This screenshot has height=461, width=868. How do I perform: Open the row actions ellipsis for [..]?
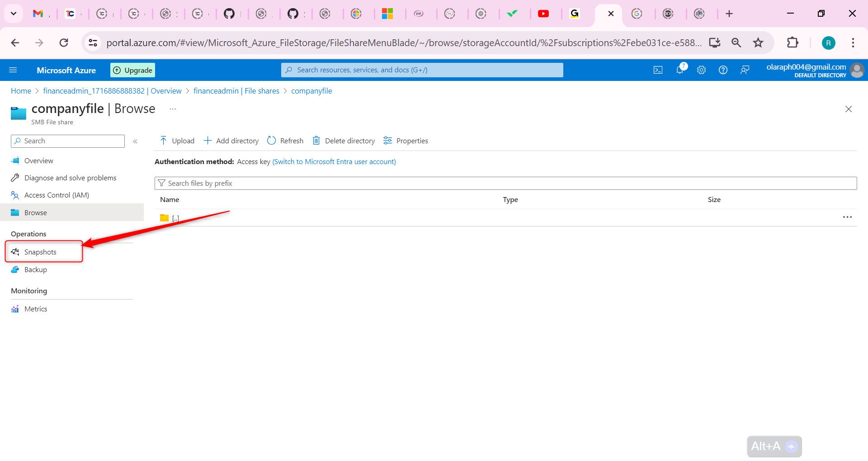click(x=847, y=217)
